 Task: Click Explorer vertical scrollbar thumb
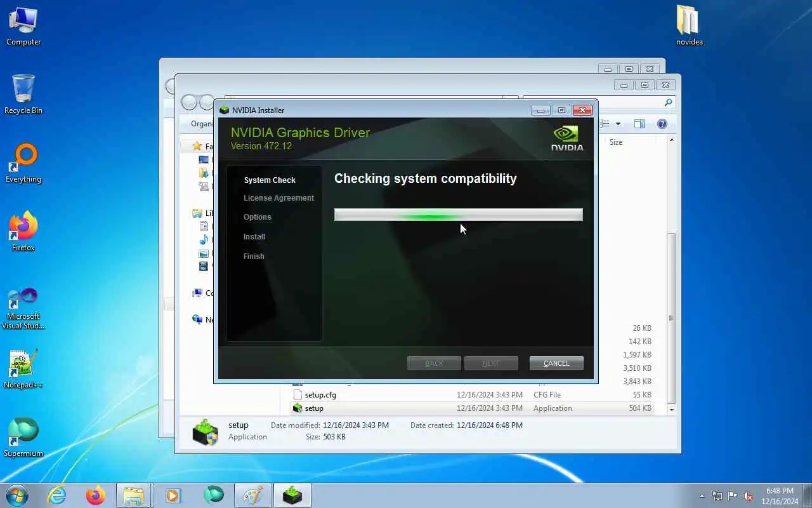pos(672,317)
